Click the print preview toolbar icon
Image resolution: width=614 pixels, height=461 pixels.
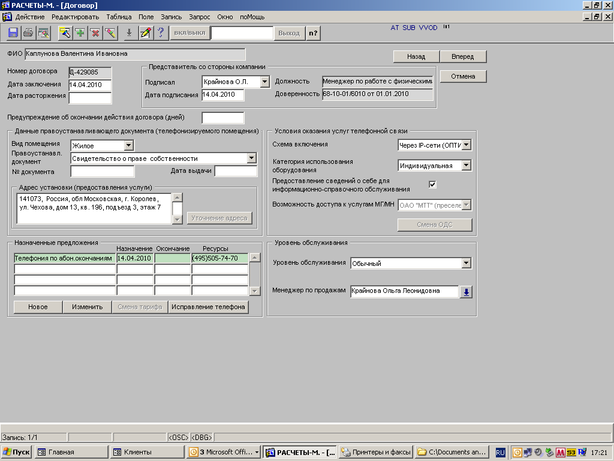point(45,33)
